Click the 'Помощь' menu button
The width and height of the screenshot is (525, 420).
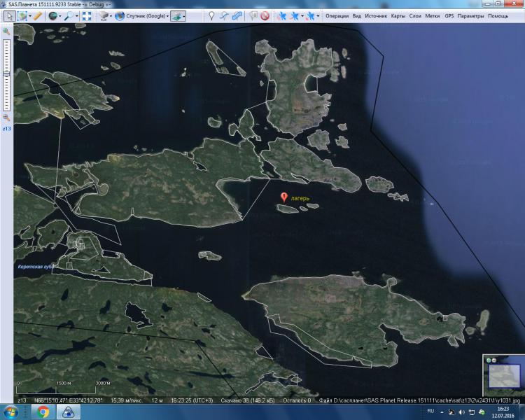tap(498, 15)
